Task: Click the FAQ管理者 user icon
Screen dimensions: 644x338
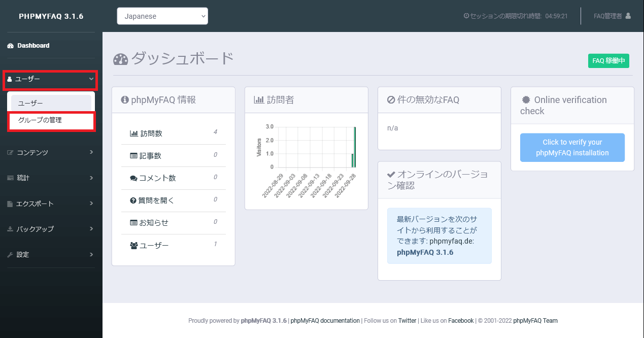Action: (x=628, y=16)
